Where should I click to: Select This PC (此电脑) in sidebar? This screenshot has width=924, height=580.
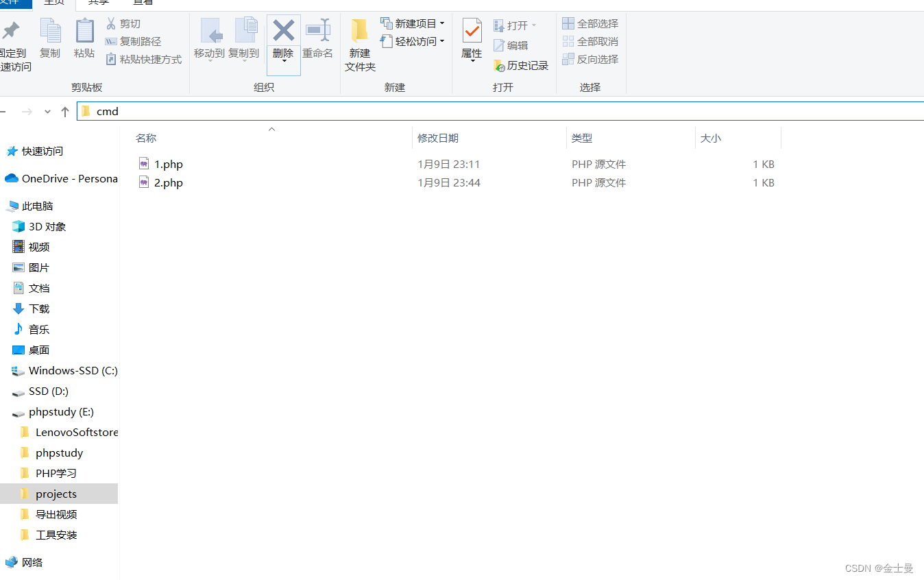[x=37, y=206]
